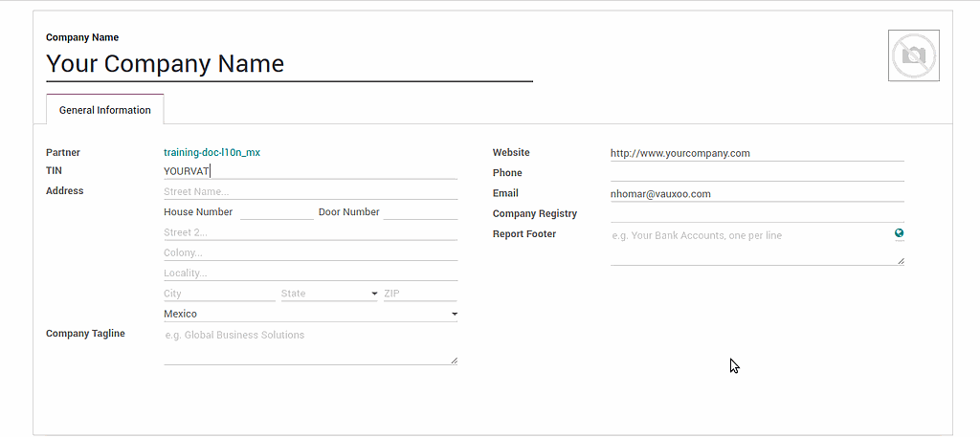980x437 pixels.
Task: Click the House Number field
Action: tap(277, 212)
